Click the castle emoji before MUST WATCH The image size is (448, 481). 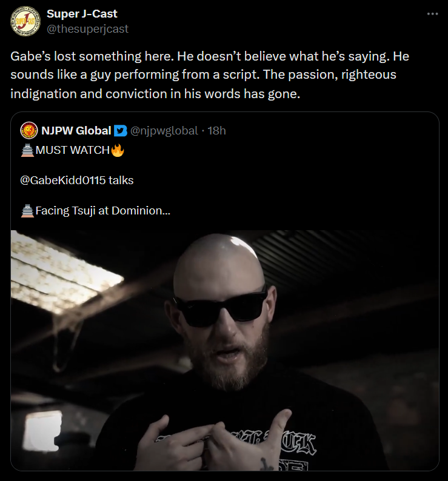coord(27,150)
